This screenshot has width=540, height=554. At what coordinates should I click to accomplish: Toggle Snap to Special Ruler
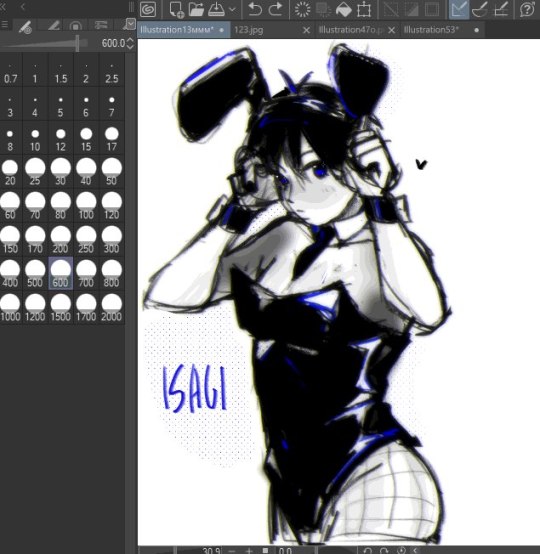pos(480,9)
